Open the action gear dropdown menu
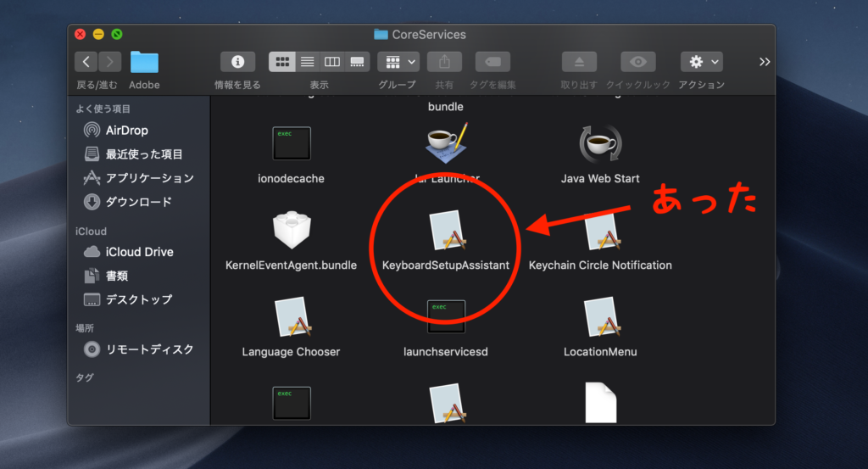The width and height of the screenshot is (868, 469). click(702, 61)
